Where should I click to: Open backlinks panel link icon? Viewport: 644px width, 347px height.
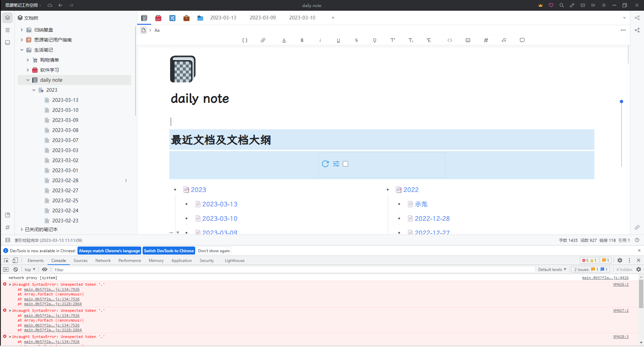(637, 227)
